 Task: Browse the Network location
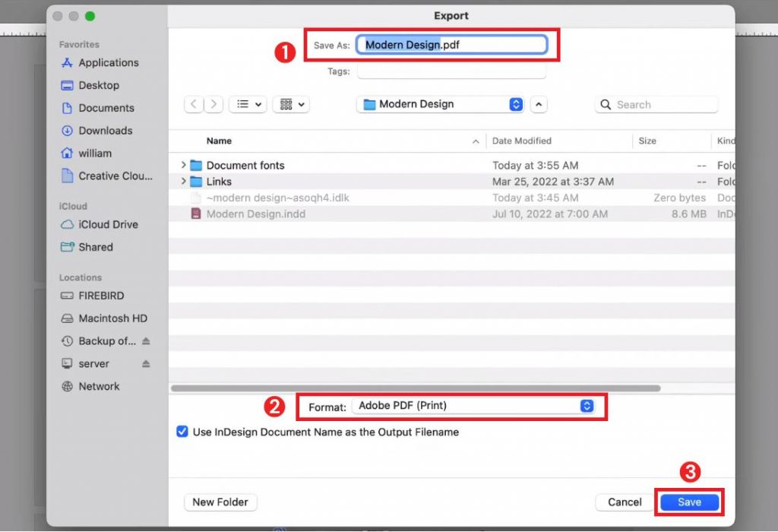100,386
